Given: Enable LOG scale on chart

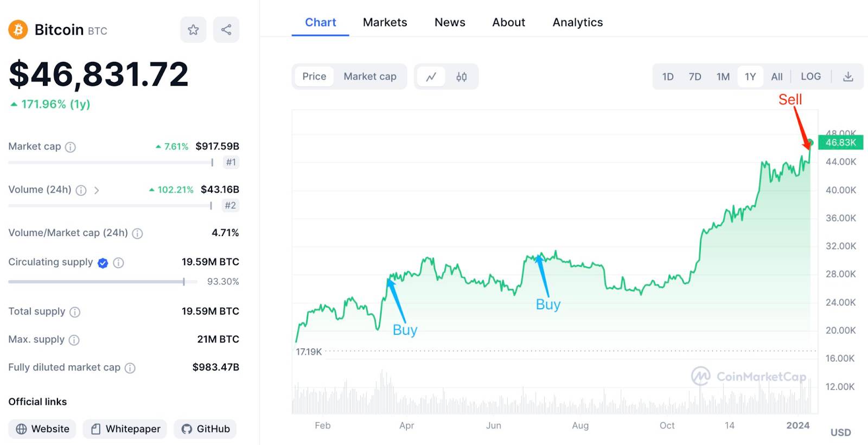Looking at the screenshot, I should (810, 77).
